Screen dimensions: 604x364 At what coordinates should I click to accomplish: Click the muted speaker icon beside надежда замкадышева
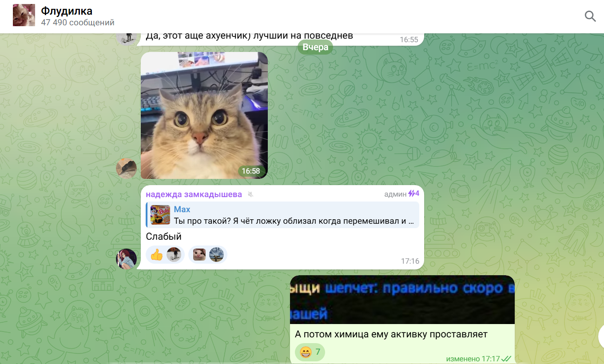pos(250,194)
